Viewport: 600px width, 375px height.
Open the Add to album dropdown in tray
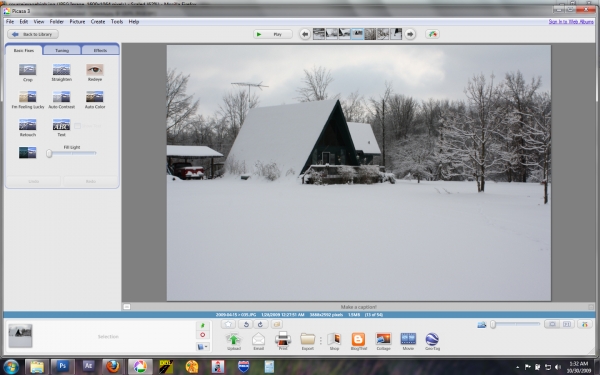(203, 347)
